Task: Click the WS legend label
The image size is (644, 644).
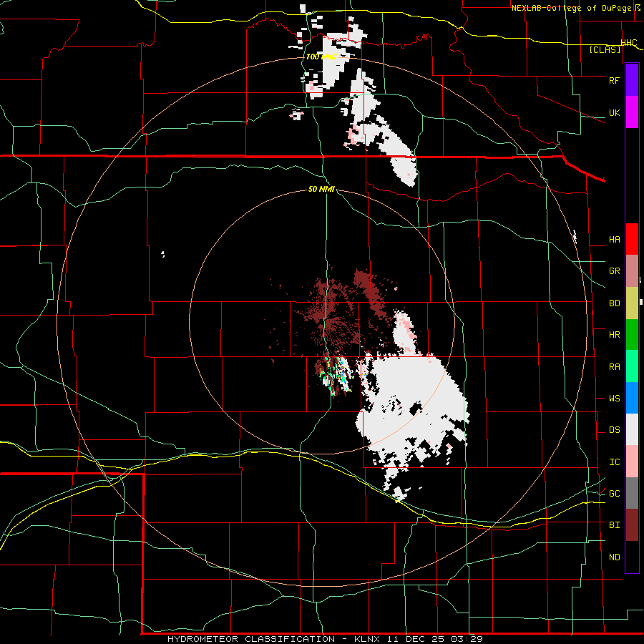Action: (614, 399)
